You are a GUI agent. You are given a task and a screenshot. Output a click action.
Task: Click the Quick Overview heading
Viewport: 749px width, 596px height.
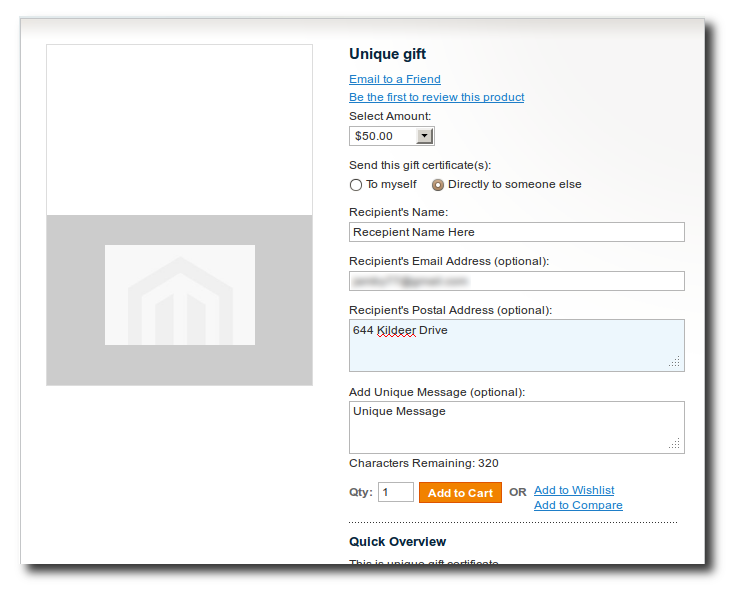click(x=397, y=542)
